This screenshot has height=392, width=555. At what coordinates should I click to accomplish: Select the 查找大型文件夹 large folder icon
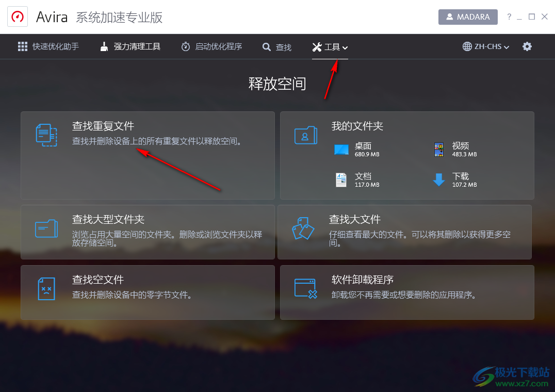pyautogui.click(x=46, y=228)
